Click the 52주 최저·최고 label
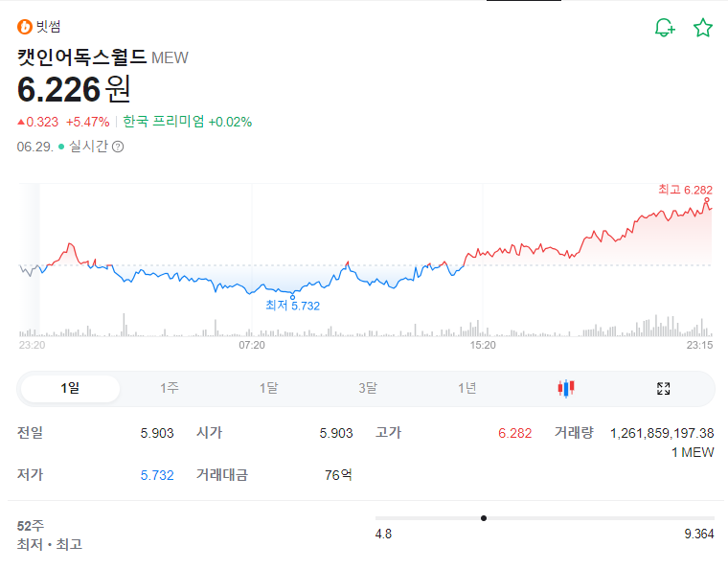Viewport: 728px width, 569px height. [50, 535]
